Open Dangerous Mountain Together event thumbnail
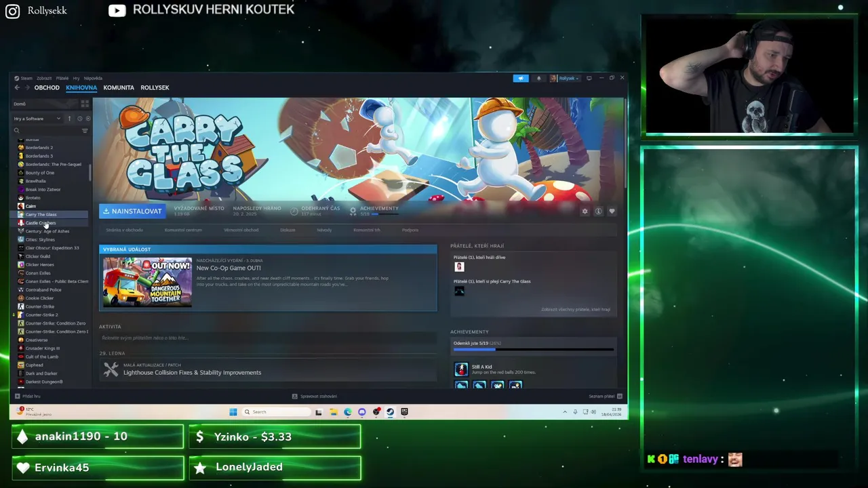This screenshot has width=868, height=488. point(147,282)
